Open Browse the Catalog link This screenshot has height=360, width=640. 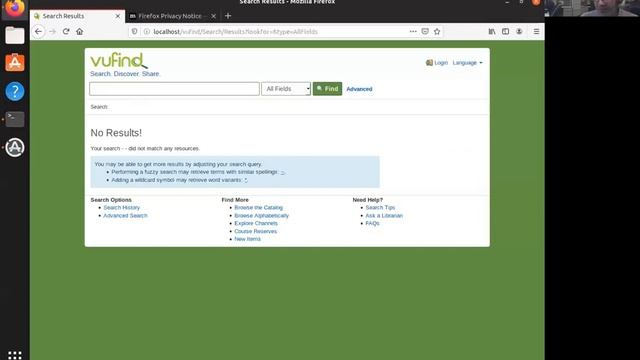(x=258, y=207)
